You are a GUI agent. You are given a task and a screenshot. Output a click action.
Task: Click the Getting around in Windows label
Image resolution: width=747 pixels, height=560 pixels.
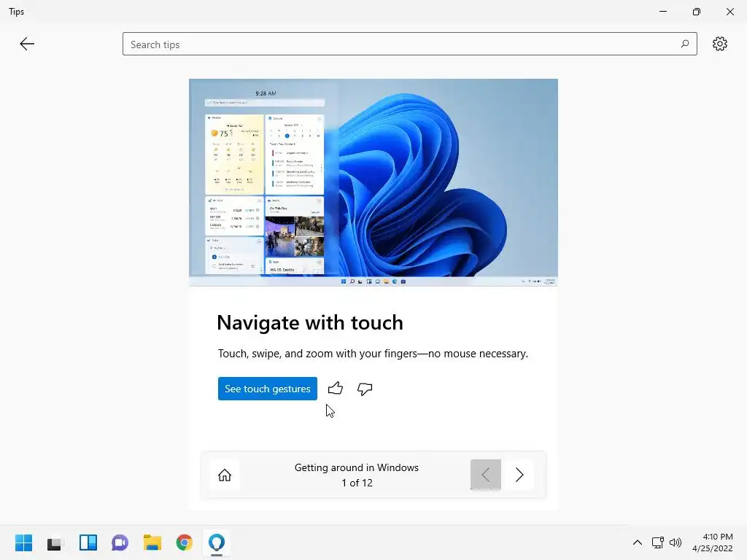(x=356, y=467)
